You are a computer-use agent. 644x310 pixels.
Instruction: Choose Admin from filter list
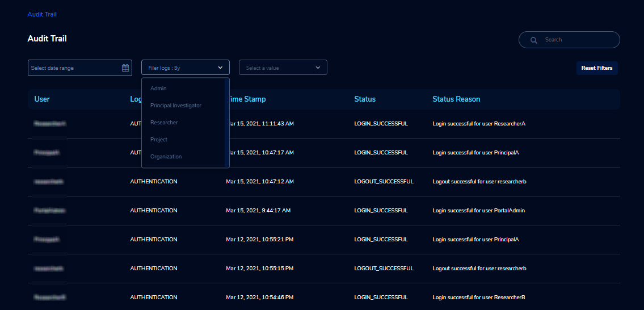tap(158, 89)
